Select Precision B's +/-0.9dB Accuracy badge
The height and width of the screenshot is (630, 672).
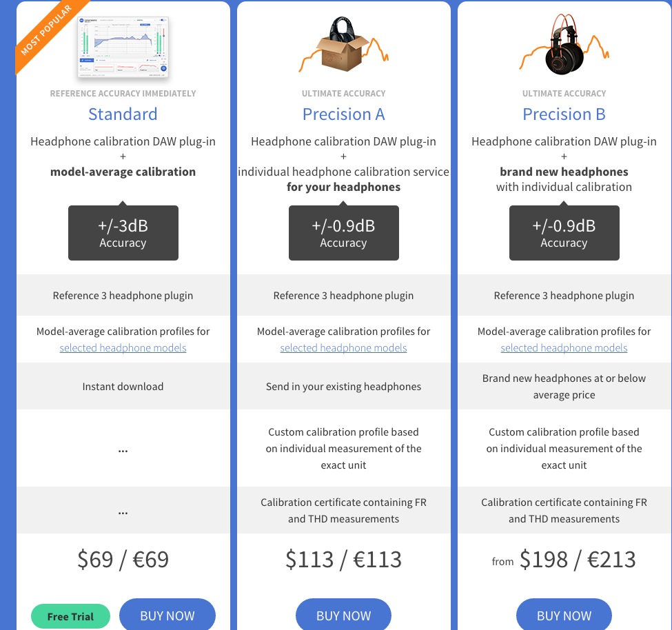564,233
